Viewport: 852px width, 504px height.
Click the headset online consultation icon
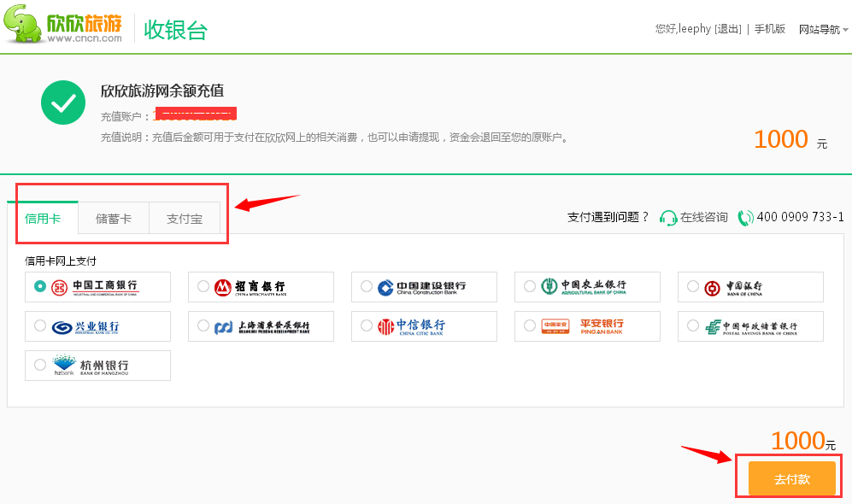click(667, 218)
